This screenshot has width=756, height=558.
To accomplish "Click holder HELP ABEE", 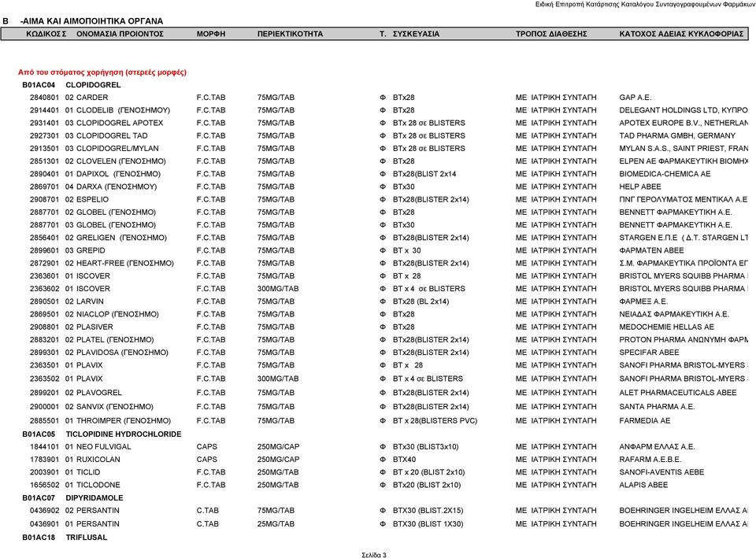I will pos(639,187).
